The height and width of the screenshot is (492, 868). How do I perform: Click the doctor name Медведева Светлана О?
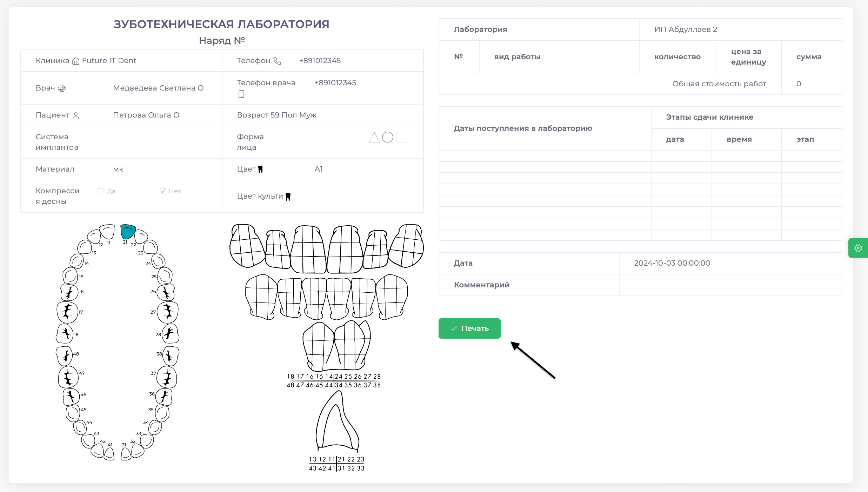[x=158, y=88]
